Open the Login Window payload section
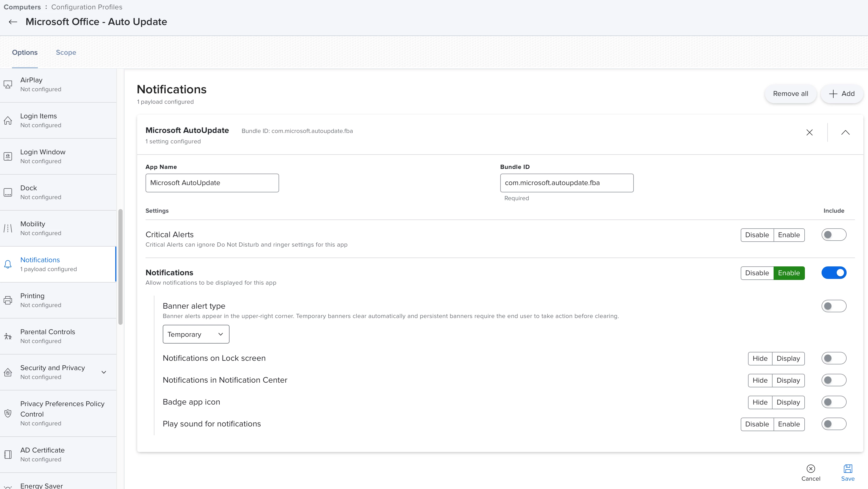 point(58,157)
